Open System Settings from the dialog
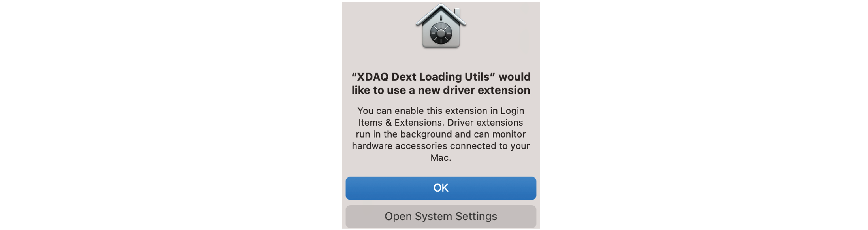 [441, 216]
